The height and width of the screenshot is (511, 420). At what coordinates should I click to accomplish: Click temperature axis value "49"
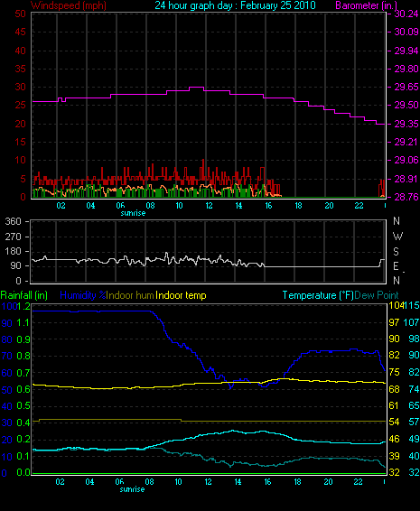pyautogui.click(x=414, y=440)
